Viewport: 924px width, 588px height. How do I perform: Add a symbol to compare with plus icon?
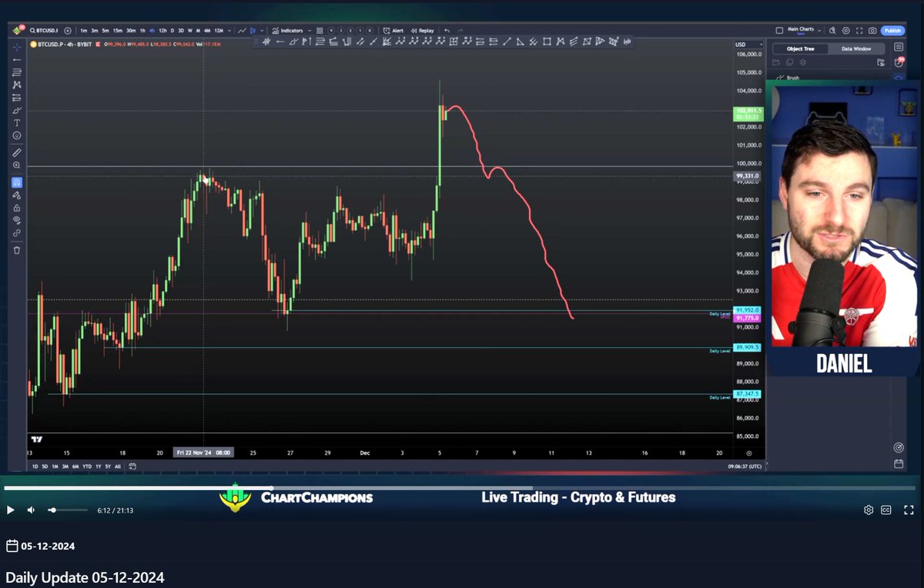68,31
